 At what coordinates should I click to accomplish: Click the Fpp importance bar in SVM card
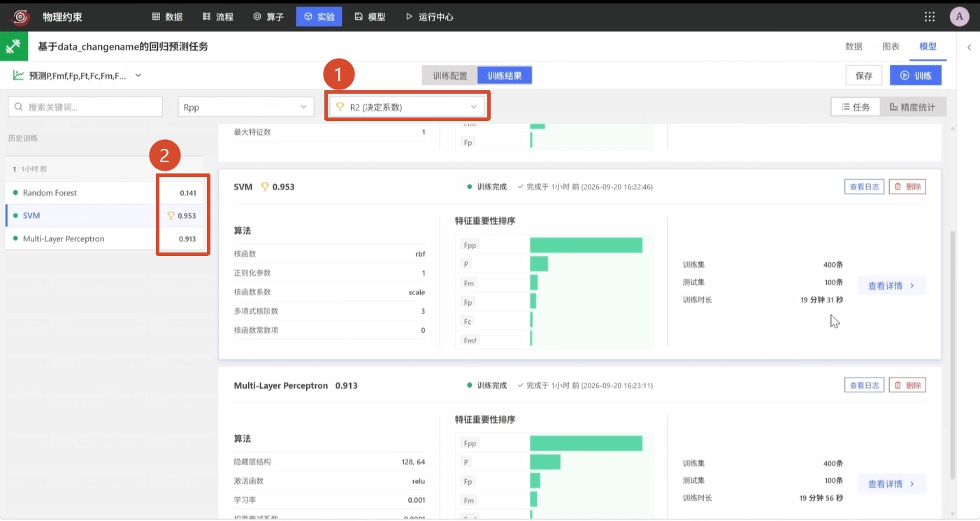click(x=586, y=245)
